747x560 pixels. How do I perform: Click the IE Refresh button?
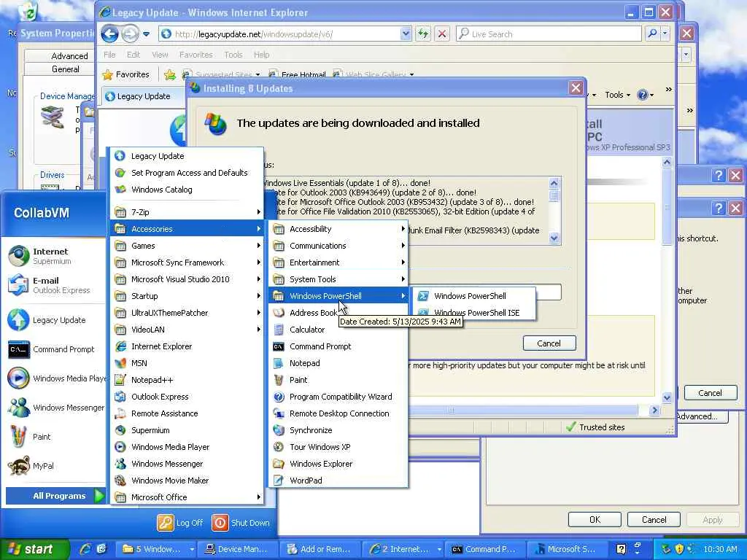point(423,34)
